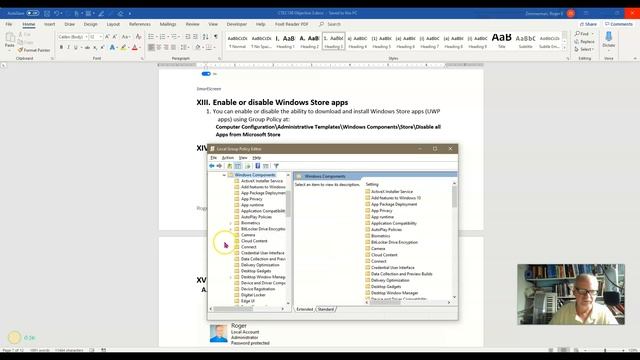Open the Action menu in Group Policy Editor
This screenshot has width=640, height=360.
pyautogui.click(x=227, y=158)
